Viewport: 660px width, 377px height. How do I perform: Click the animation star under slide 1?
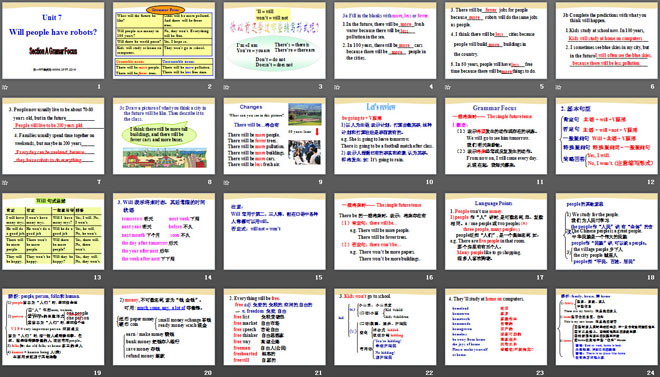click(5, 87)
